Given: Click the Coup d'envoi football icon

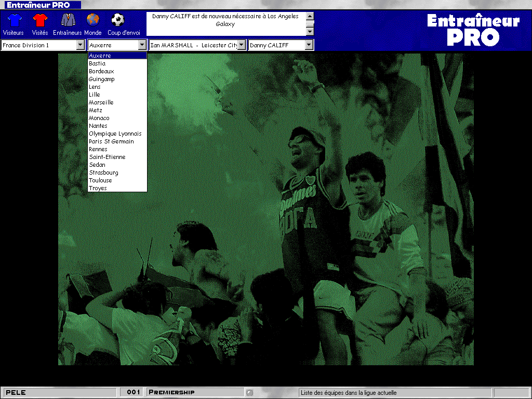Looking at the screenshot, I should click(x=118, y=21).
